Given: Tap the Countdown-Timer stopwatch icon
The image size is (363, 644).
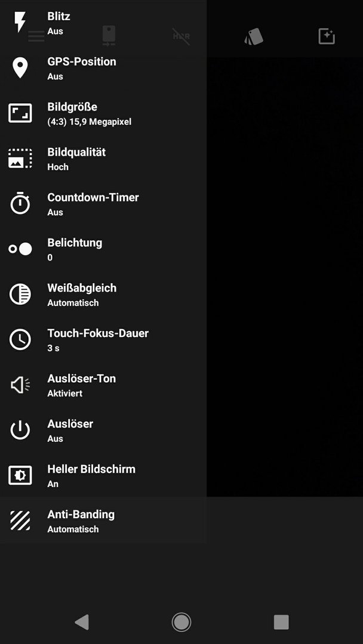Looking at the screenshot, I should tap(20, 204).
